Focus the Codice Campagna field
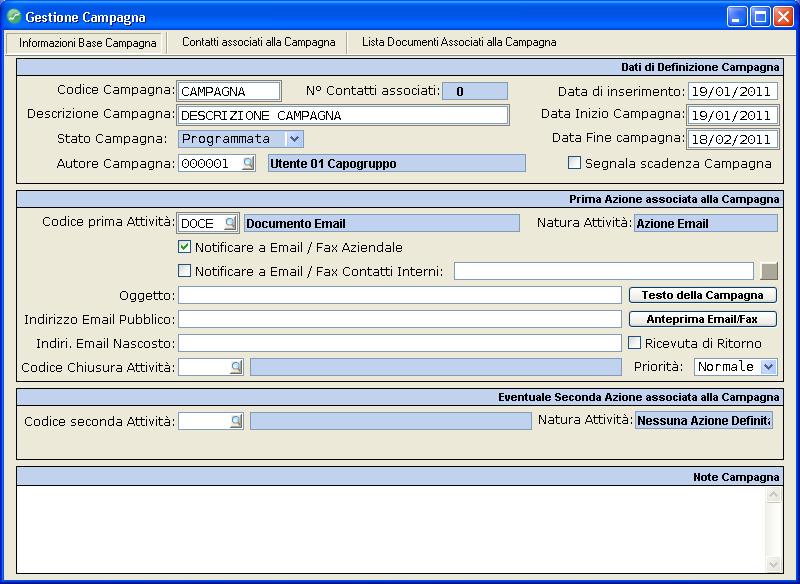Viewport: 800px width, 584px height. pyautogui.click(x=229, y=91)
